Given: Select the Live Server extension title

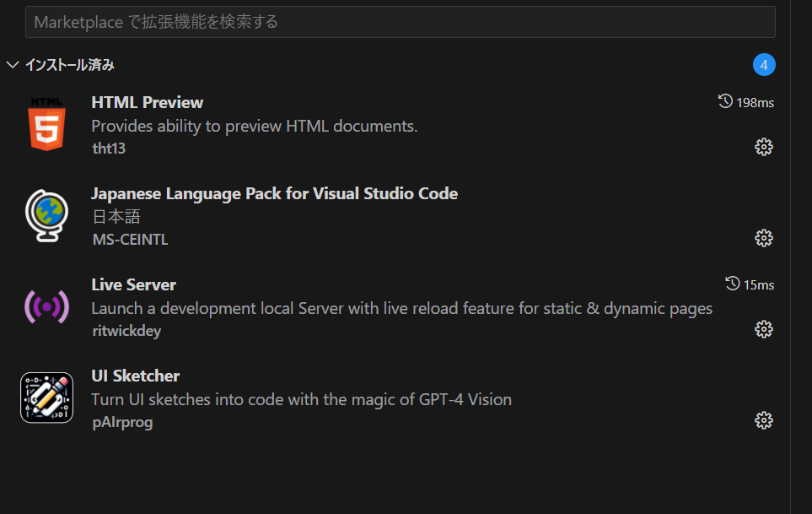Looking at the screenshot, I should pyautogui.click(x=133, y=285).
